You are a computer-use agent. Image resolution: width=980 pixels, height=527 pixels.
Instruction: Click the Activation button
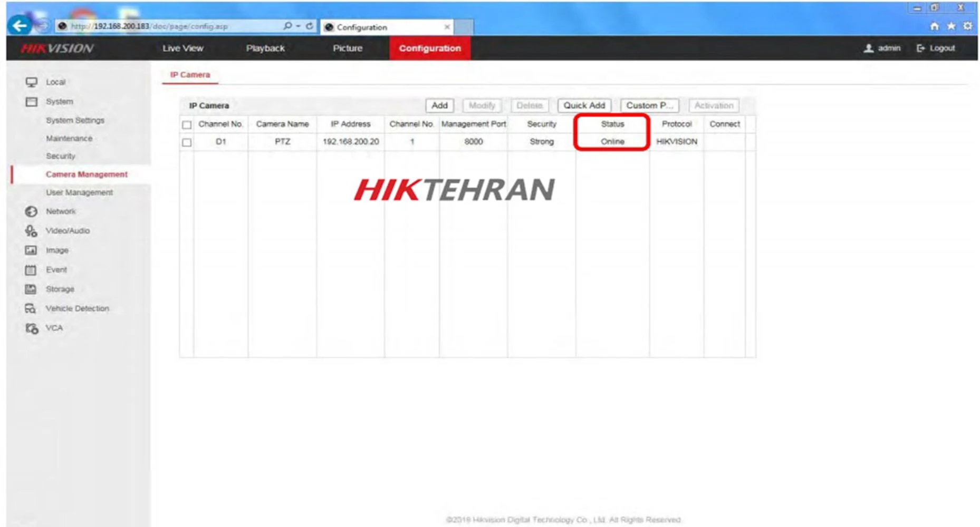(x=714, y=105)
